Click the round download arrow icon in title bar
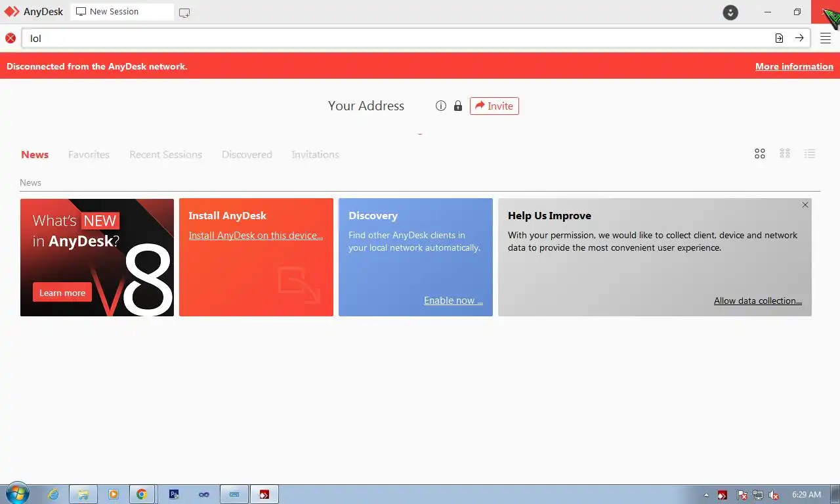The image size is (840, 504). pyautogui.click(x=730, y=12)
